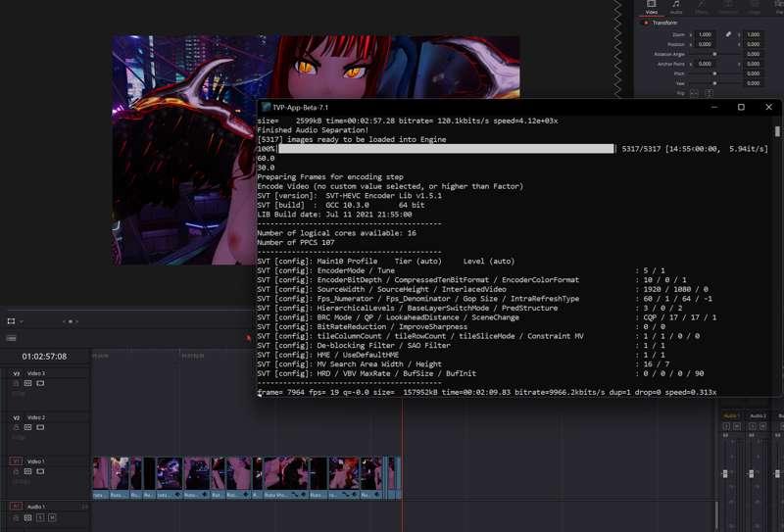The image size is (784, 532).
Task: Click the Position X value field
Action: [705, 44]
